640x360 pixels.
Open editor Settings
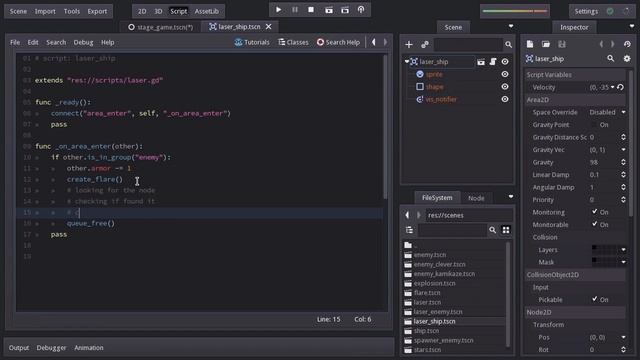click(x=586, y=11)
